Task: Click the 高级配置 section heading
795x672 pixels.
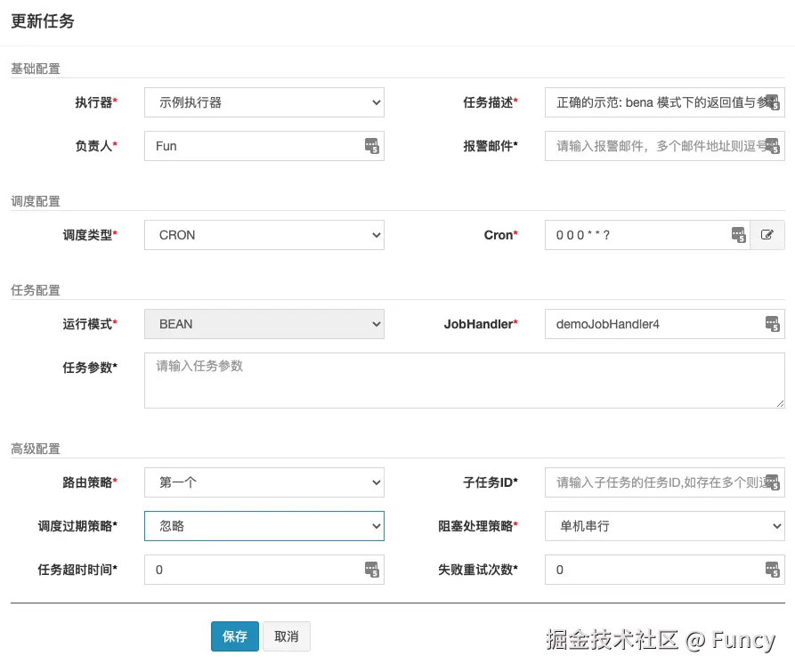Action: click(36, 449)
